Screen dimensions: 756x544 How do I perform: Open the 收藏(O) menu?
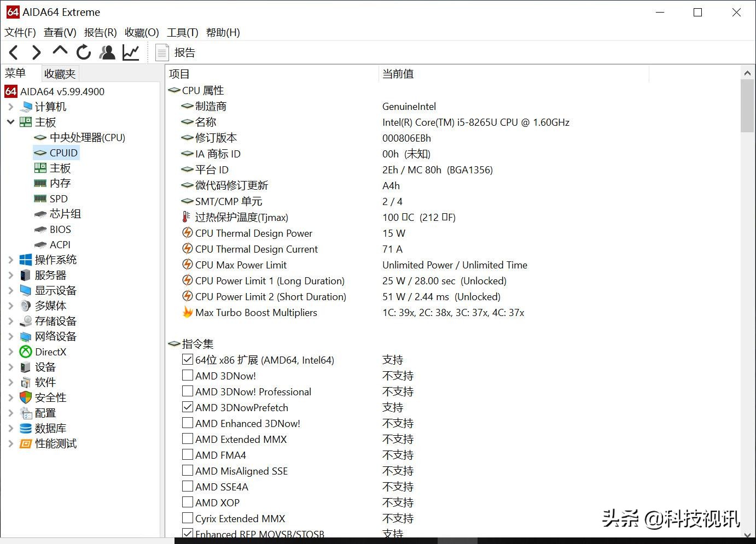click(142, 32)
